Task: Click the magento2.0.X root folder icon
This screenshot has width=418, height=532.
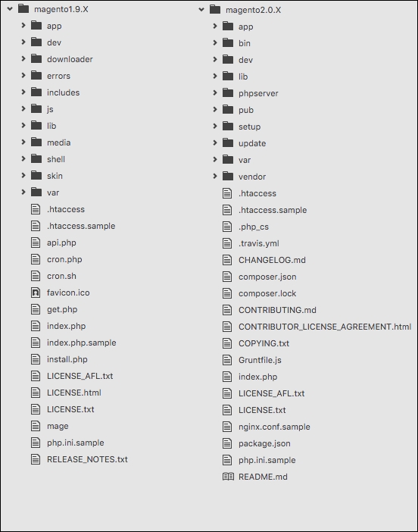Action: (x=215, y=9)
